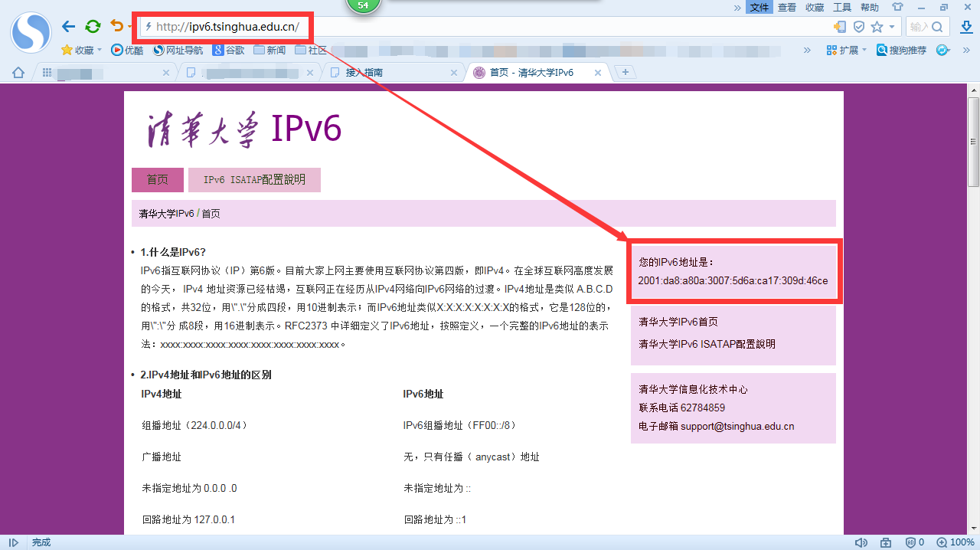Open the 谷歌 bookmark
Viewport: 980px width, 550px height.
click(229, 50)
